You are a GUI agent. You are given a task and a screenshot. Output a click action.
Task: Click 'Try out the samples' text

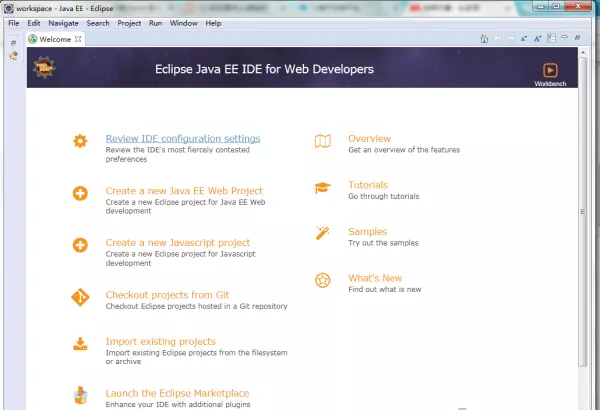click(x=383, y=243)
